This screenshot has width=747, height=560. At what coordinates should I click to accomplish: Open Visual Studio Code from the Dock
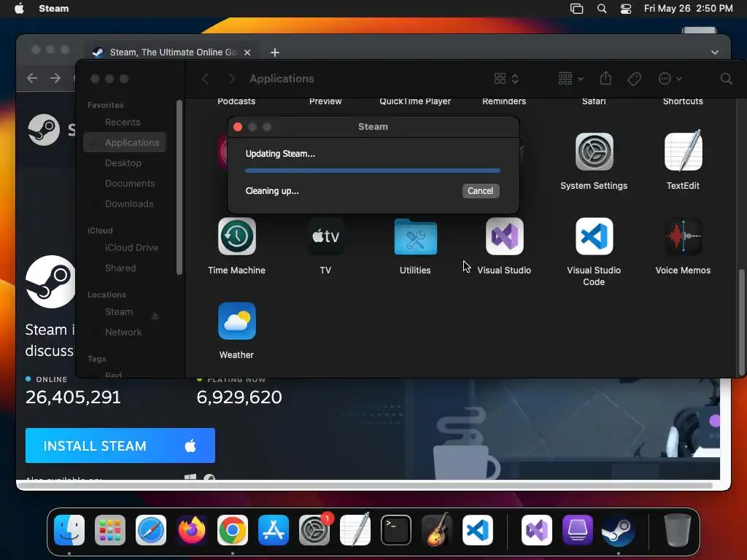click(477, 530)
